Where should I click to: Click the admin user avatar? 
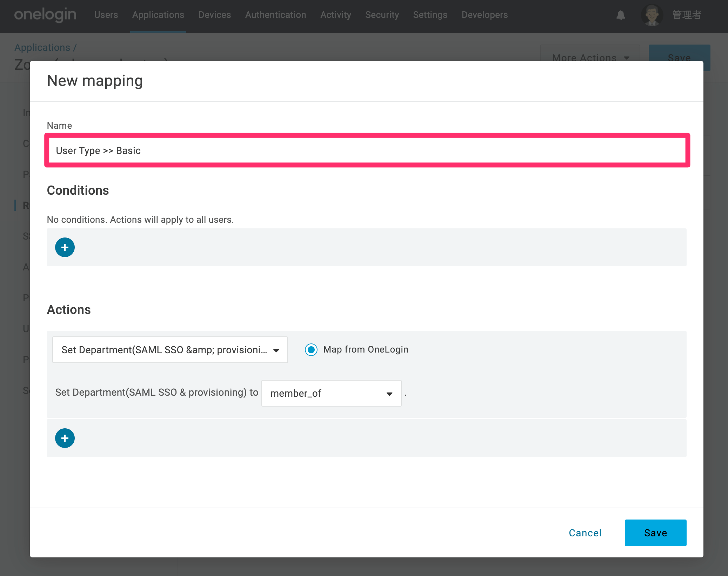pos(652,15)
